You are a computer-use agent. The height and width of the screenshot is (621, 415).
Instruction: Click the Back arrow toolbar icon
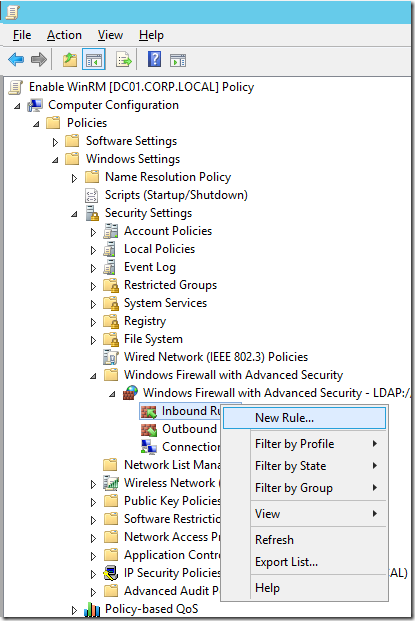[x=16, y=60]
